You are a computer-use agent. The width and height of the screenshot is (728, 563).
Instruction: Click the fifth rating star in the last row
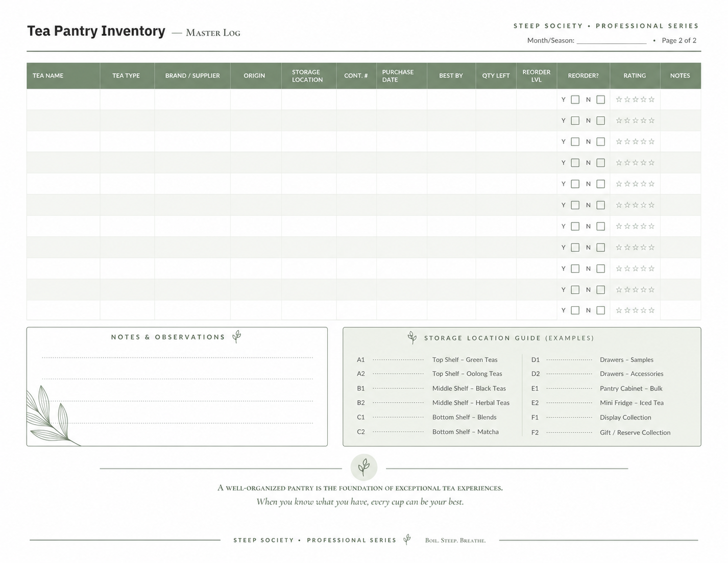click(x=651, y=310)
